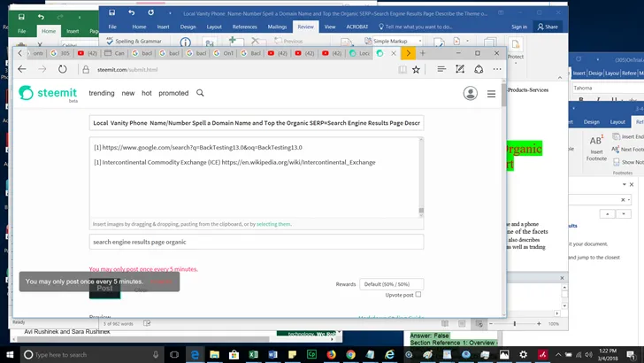This screenshot has height=363, width=644.
Task: Click Save icon in the Excel window
Action: pyautogui.click(x=21, y=17)
